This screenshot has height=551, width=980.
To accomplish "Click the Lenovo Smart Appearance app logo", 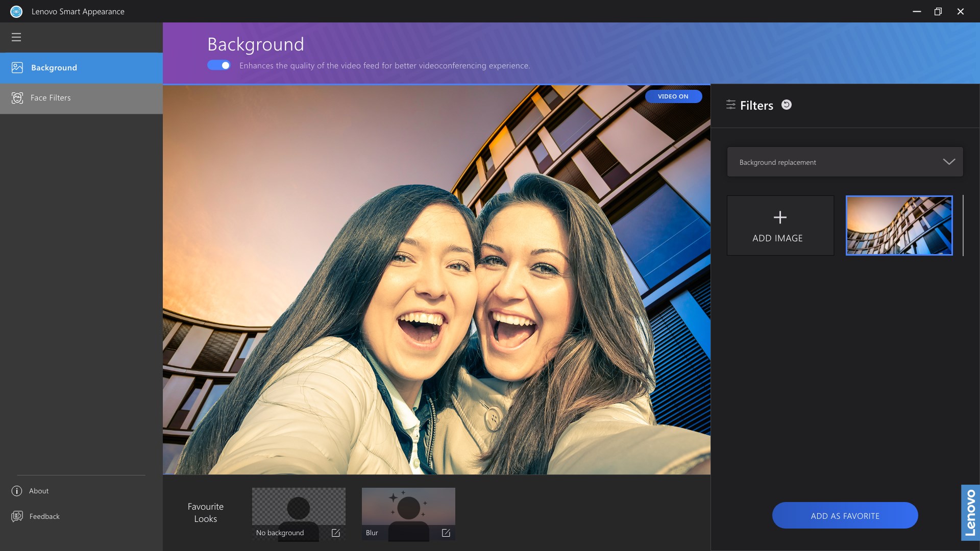I will pos(16,11).
